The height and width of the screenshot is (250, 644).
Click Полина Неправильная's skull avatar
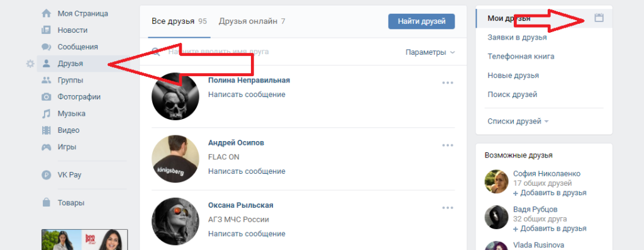pyautogui.click(x=175, y=96)
